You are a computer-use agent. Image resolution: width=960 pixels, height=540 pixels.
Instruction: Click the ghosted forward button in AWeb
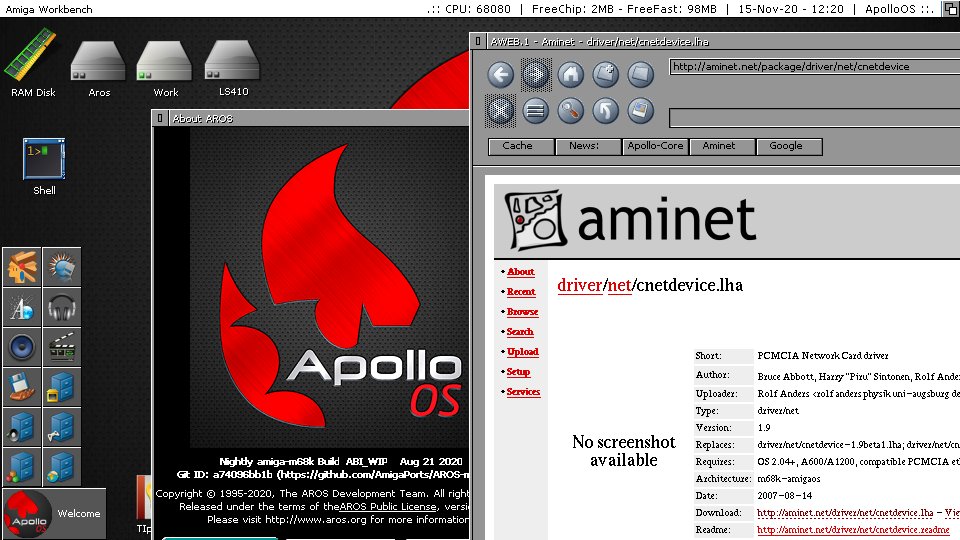(536, 75)
